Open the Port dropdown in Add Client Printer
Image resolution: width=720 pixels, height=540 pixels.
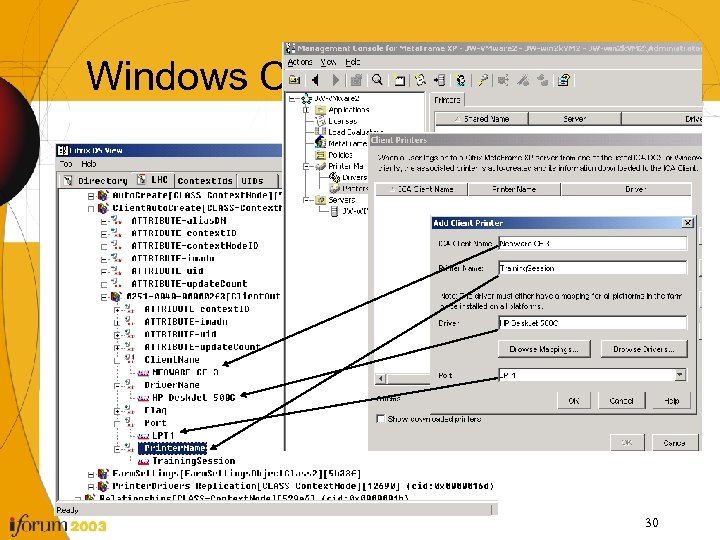680,375
